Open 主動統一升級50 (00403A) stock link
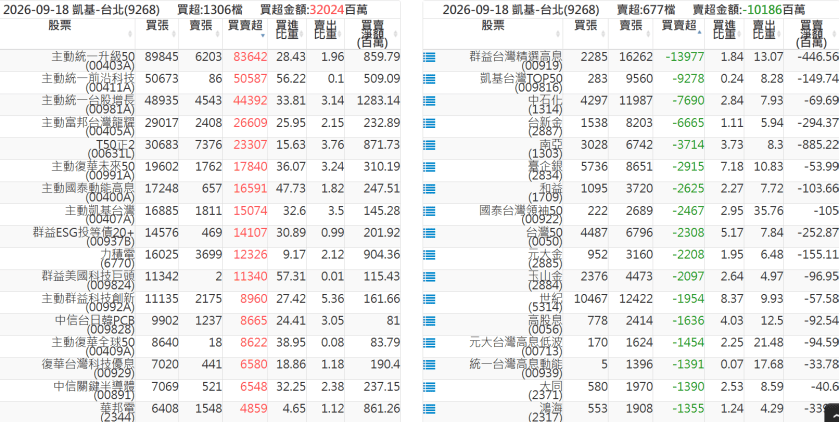 point(93,61)
